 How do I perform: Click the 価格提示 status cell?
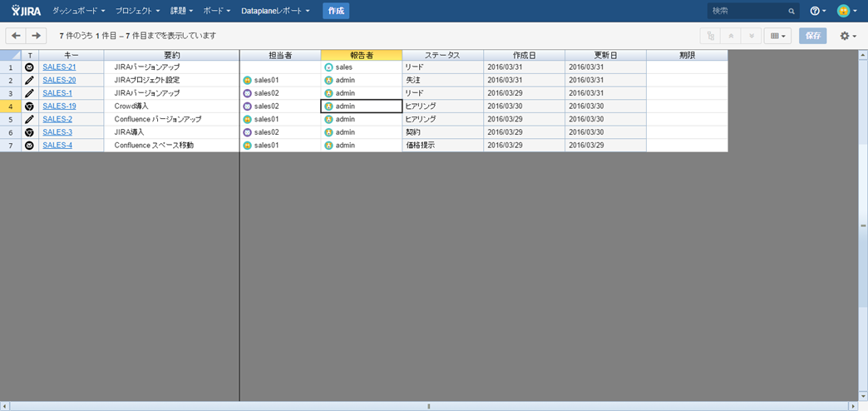pos(443,145)
